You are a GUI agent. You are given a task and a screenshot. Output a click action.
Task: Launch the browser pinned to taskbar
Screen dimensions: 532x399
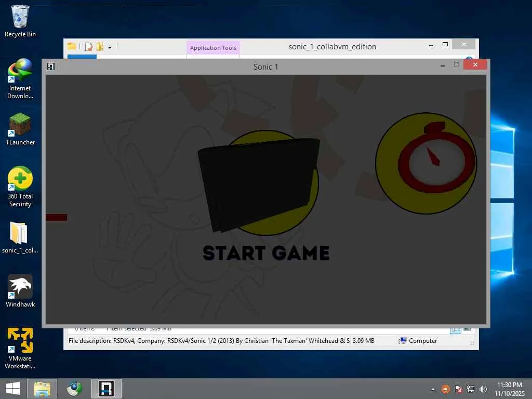[74, 389]
